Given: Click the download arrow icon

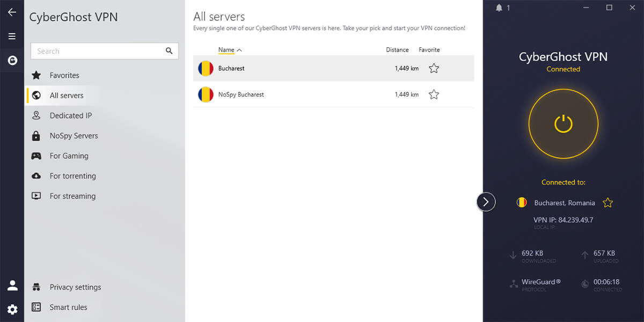Looking at the screenshot, I should tap(513, 255).
